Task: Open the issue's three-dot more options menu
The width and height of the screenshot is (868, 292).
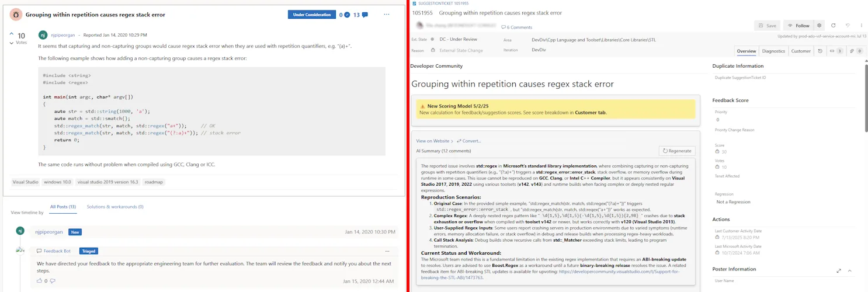Action: click(x=386, y=15)
